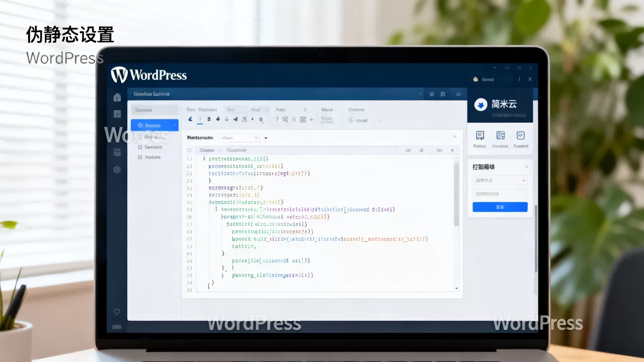Click the back chevron in the blue title bar

[x=421, y=94]
